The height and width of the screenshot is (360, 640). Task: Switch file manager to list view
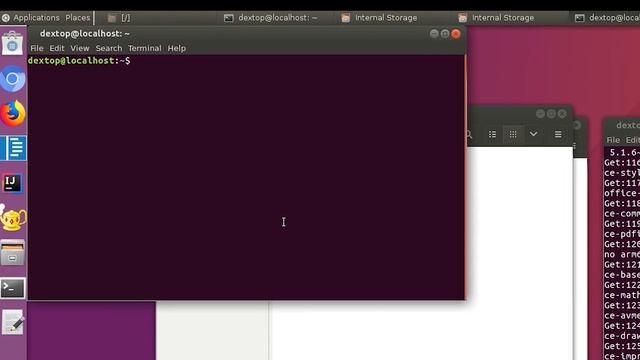click(x=492, y=134)
